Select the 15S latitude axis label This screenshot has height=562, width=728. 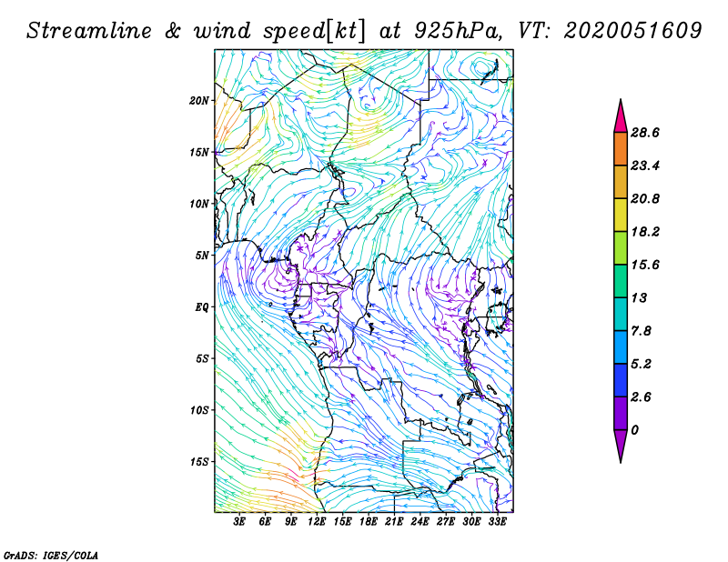click(x=200, y=462)
